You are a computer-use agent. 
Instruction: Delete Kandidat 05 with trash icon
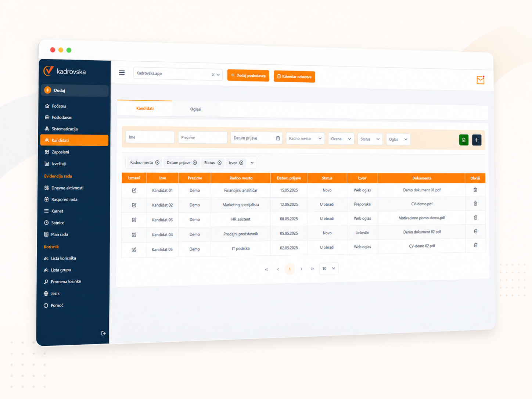coord(475,245)
